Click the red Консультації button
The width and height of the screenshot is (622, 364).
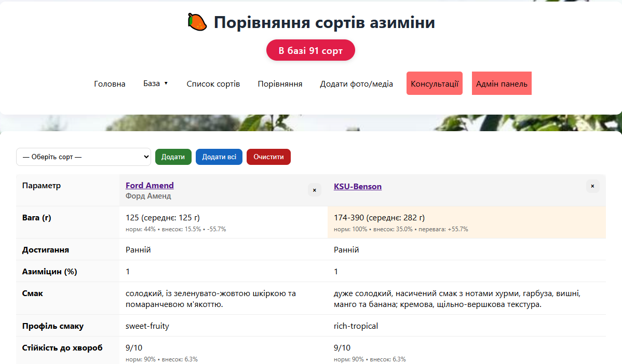pos(434,83)
